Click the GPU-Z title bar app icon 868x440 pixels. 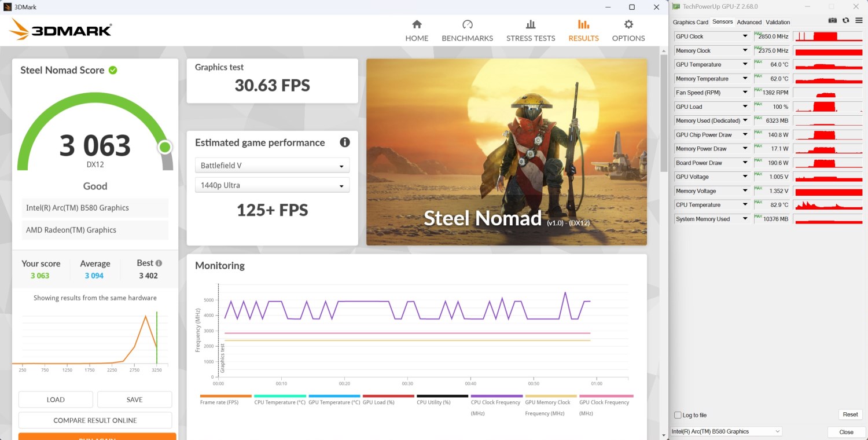[x=676, y=6]
